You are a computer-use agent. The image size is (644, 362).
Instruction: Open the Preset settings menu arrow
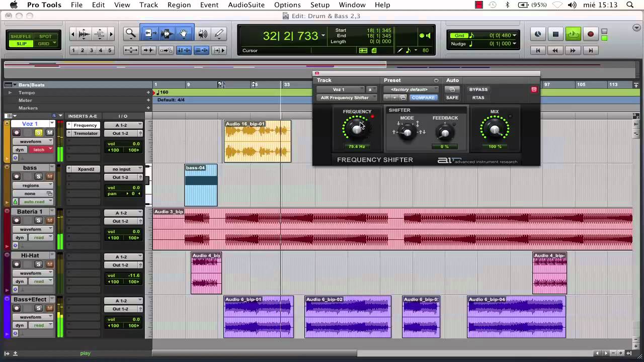(436, 80)
